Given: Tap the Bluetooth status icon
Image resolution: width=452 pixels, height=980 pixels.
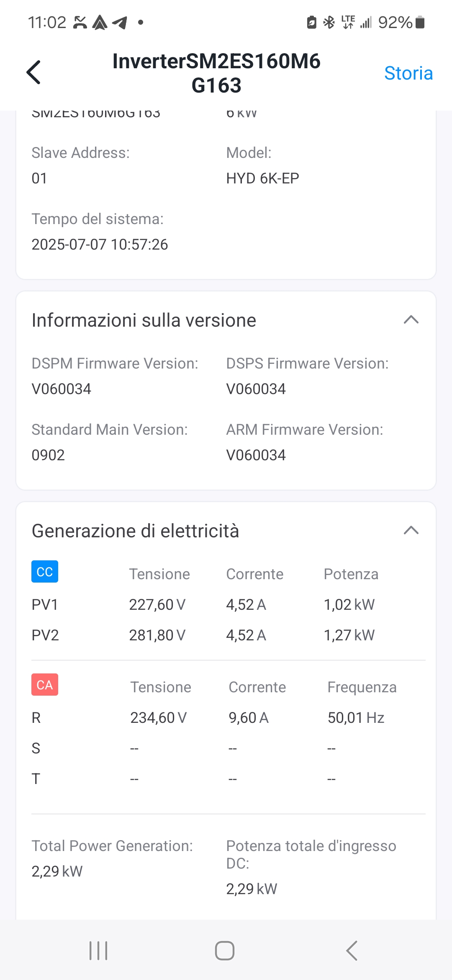Looking at the screenshot, I should 329,22.
